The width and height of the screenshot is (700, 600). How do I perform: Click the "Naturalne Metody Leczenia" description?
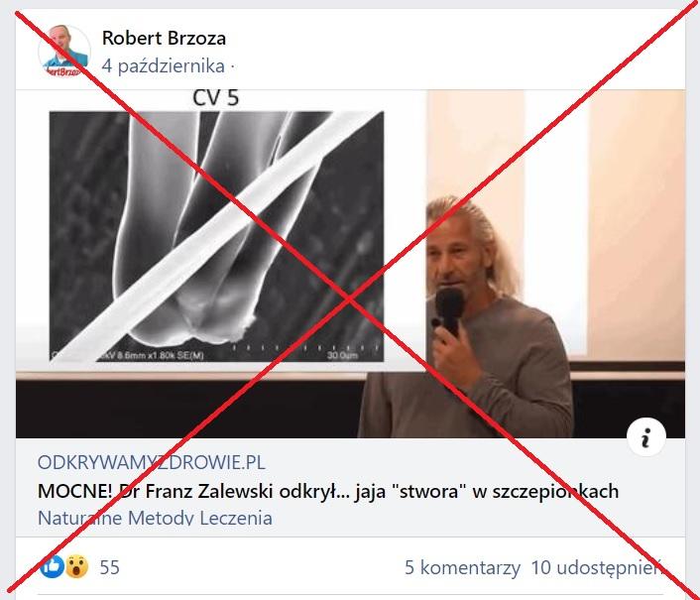click(x=155, y=518)
